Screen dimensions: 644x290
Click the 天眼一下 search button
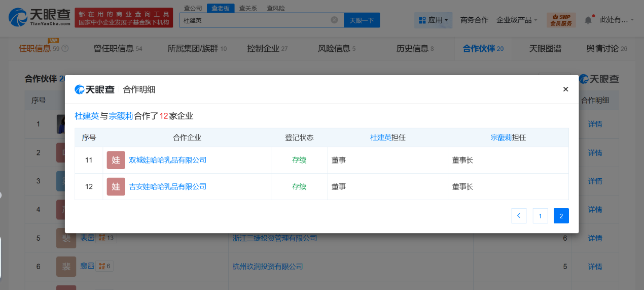coord(362,20)
